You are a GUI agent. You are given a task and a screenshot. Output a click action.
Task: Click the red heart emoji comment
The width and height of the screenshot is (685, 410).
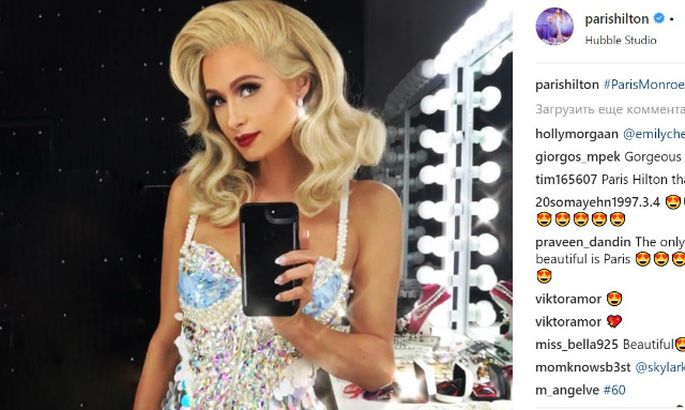[x=614, y=321]
